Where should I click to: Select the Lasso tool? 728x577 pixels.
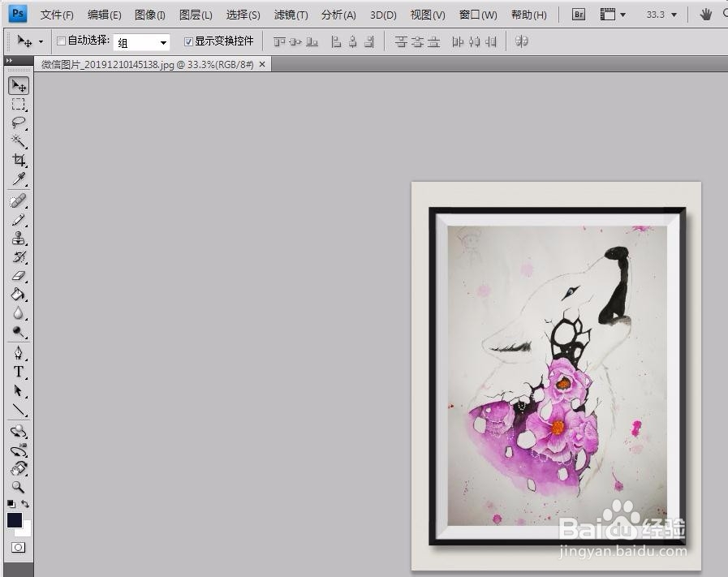pyautogui.click(x=18, y=123)
